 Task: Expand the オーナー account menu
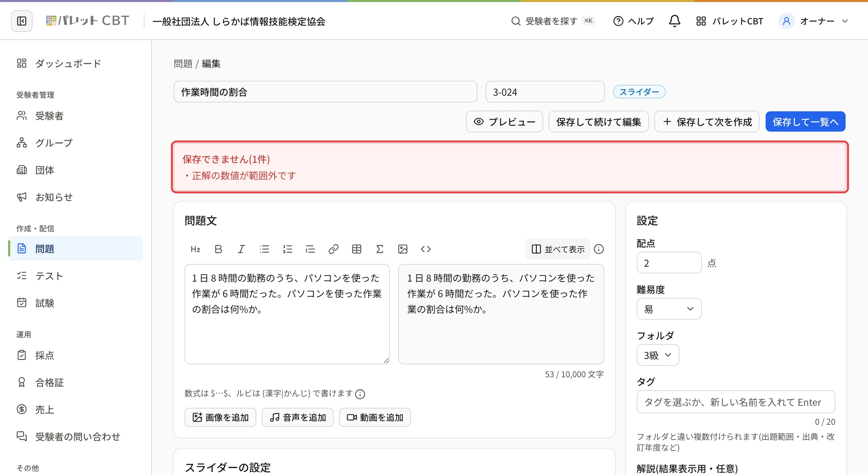814,21
